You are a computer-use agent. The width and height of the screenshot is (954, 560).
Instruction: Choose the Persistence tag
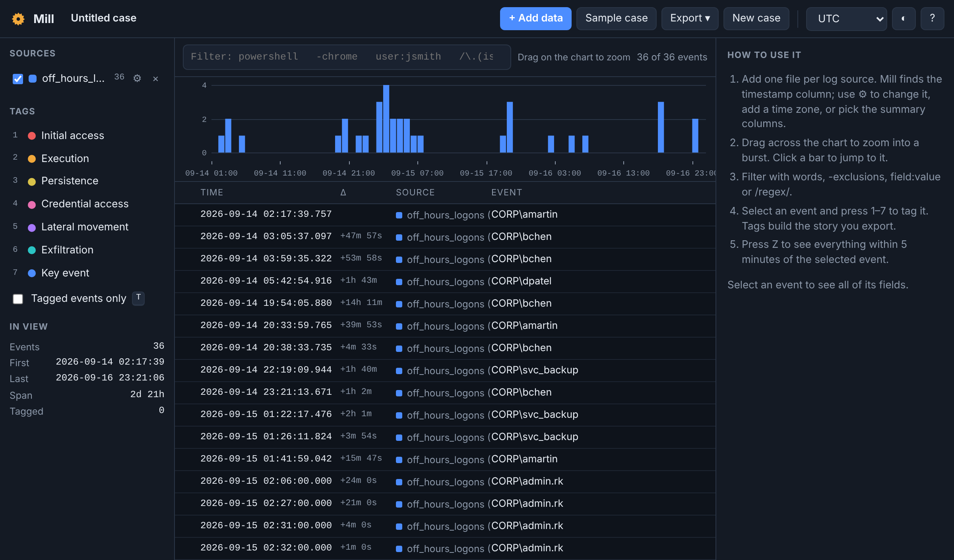(70, 181)
